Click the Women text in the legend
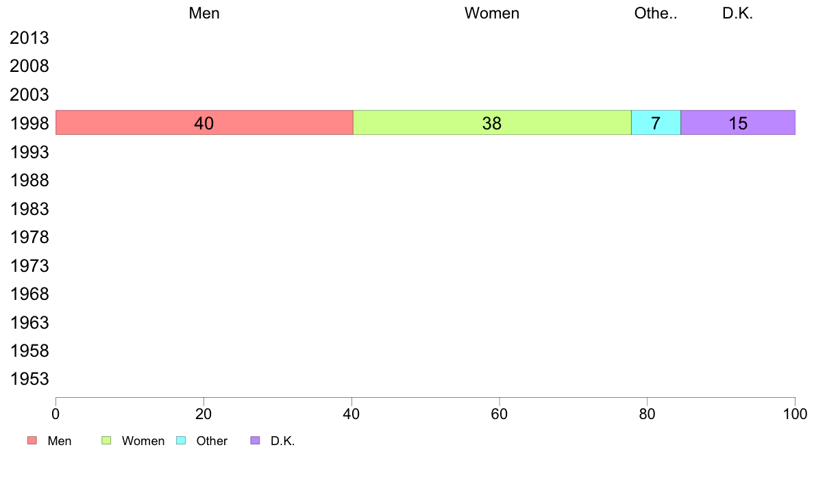814x504 pixels. click(x=143, y=441)
